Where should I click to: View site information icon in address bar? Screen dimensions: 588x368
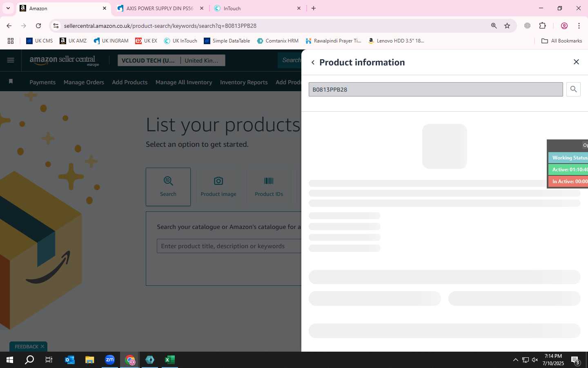(56, 26)
